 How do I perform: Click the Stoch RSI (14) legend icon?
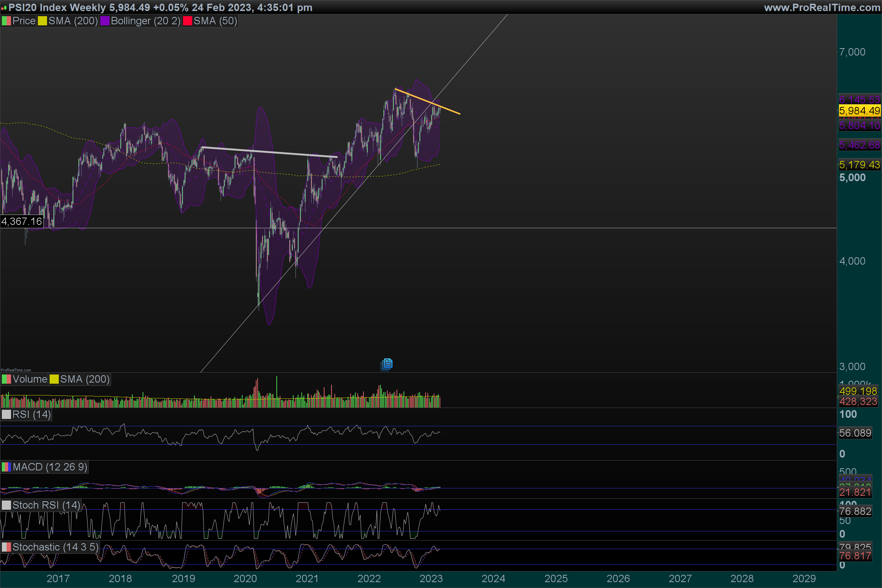click(6, 505)
